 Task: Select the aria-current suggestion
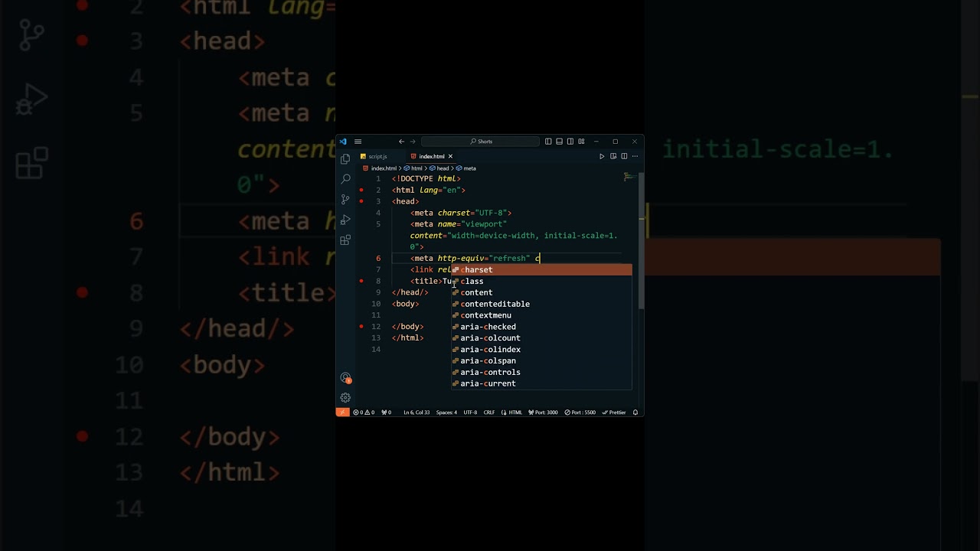coord(541,383)
